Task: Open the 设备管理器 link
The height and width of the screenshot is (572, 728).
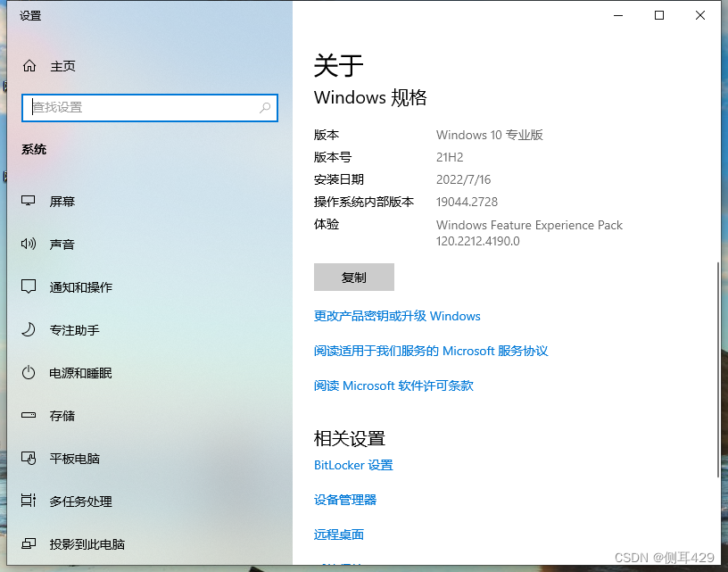Action: coord(345,500)
